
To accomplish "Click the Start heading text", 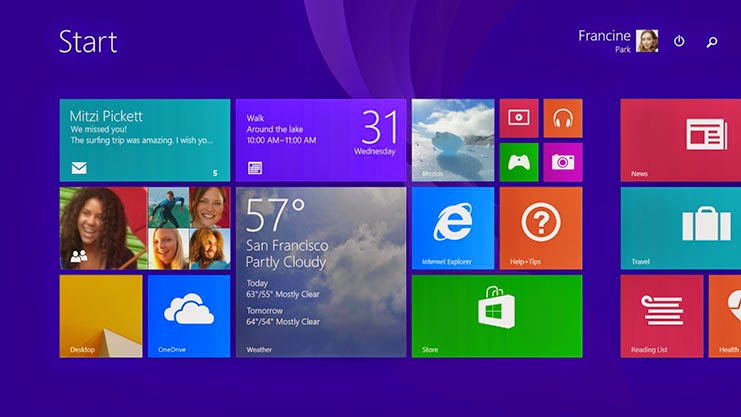I will pyautogui.click(x=88, y=42).
